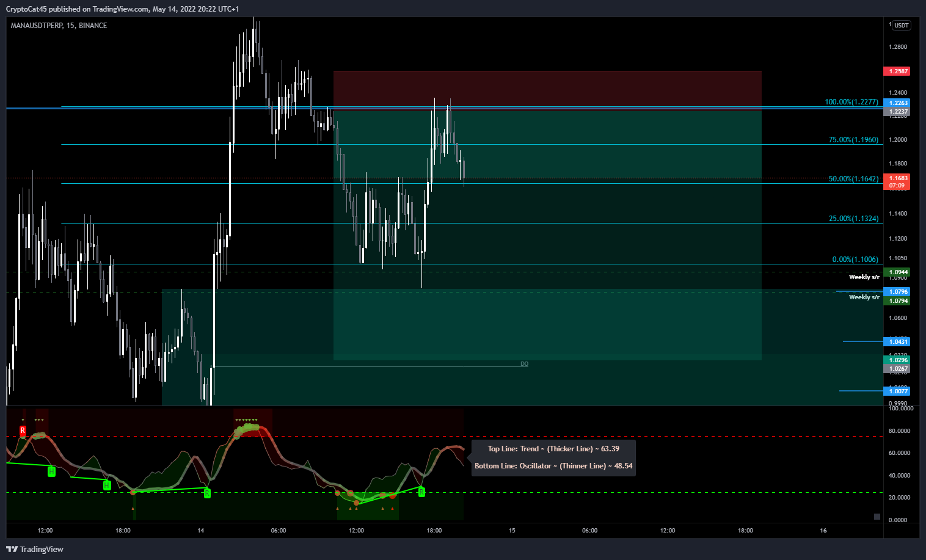Select the blue 1.2263 price label
926x560 pixels.
pos(897,103)
